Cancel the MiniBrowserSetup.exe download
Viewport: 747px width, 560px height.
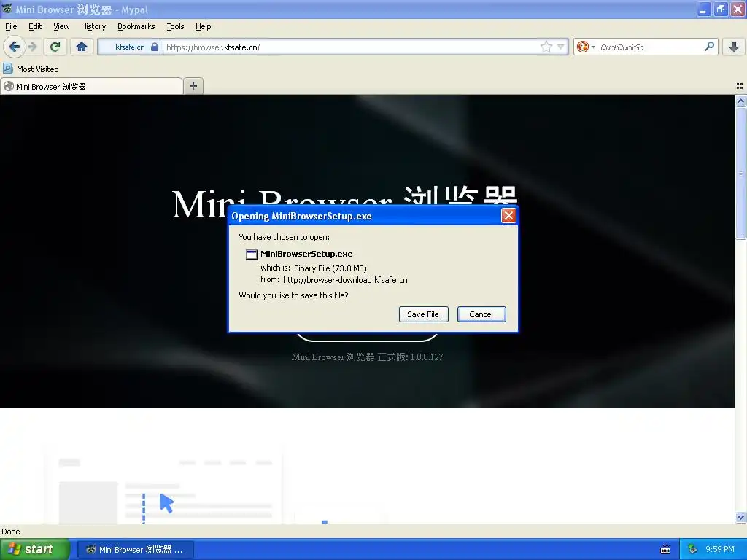481,314
